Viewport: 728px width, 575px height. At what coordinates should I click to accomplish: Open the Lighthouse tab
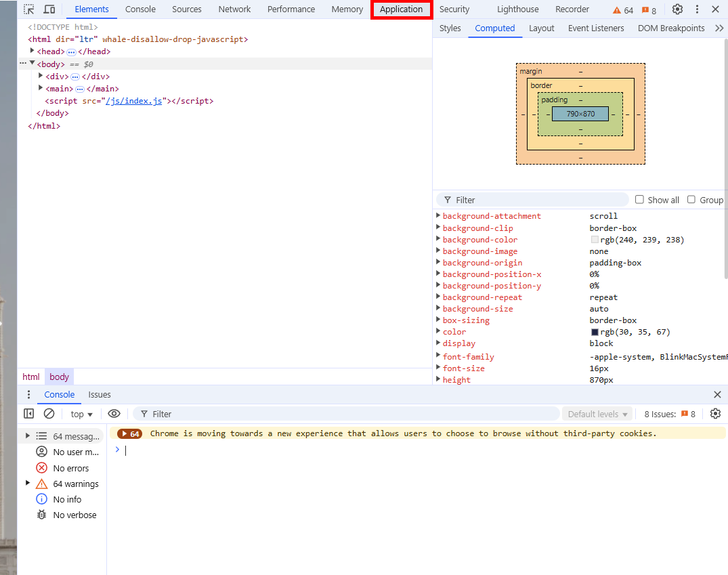click(x=517, y=9)
